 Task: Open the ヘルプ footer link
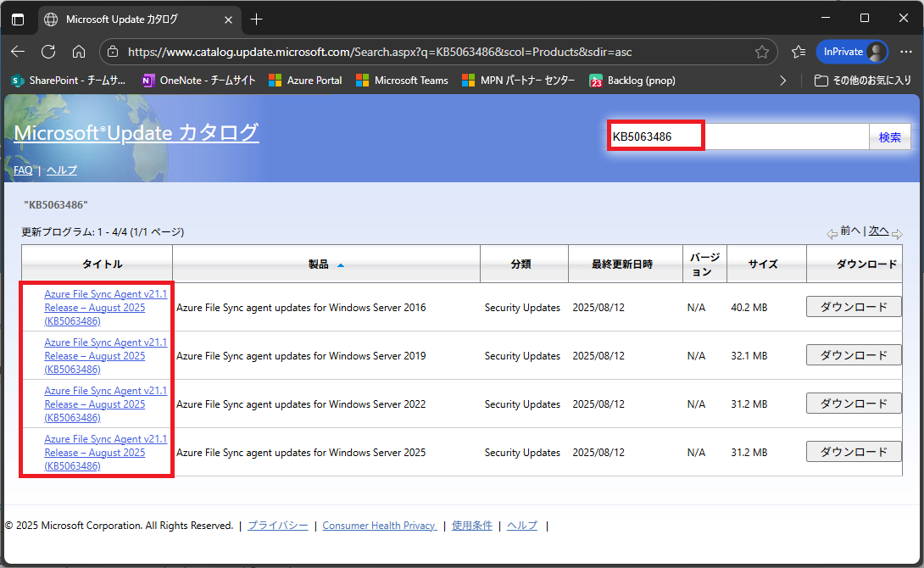pyautogui.click(x=522, y=526)
